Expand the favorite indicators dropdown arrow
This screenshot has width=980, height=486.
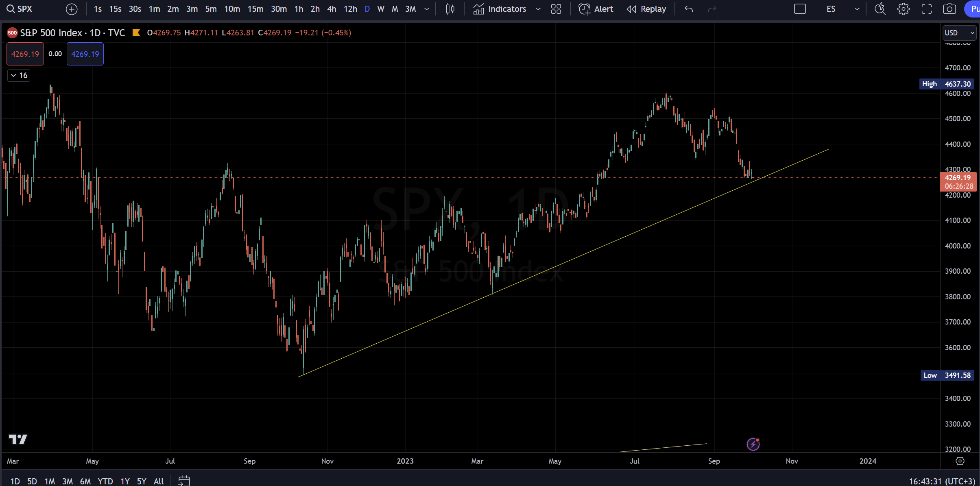[x=538, y=9]
